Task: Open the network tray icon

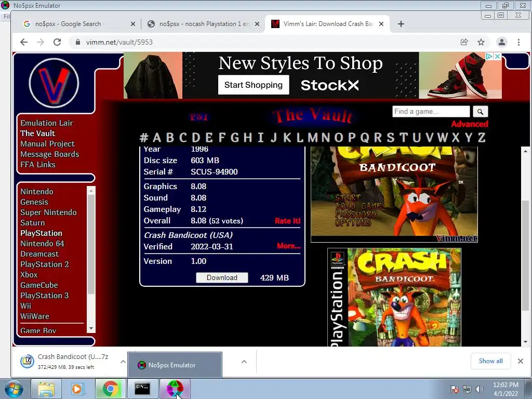Action: pos(467,389)
